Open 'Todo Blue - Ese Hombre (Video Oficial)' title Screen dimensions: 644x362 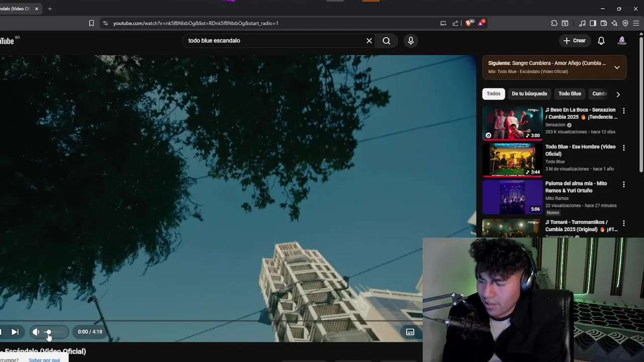pyautogui.click(x=581, y=150)
